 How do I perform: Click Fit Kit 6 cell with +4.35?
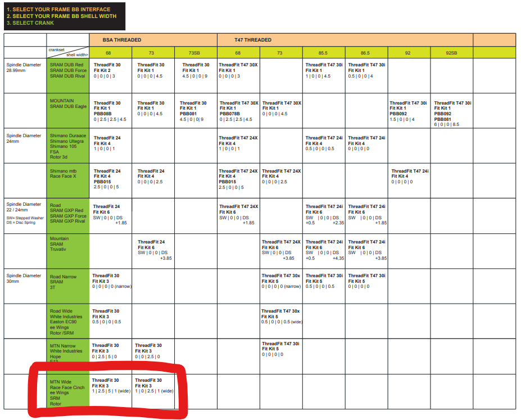[x=324, y=251]
